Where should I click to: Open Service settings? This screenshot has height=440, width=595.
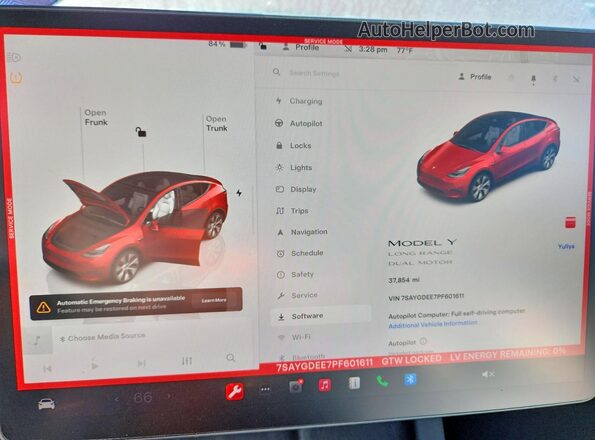pos(299,295)
